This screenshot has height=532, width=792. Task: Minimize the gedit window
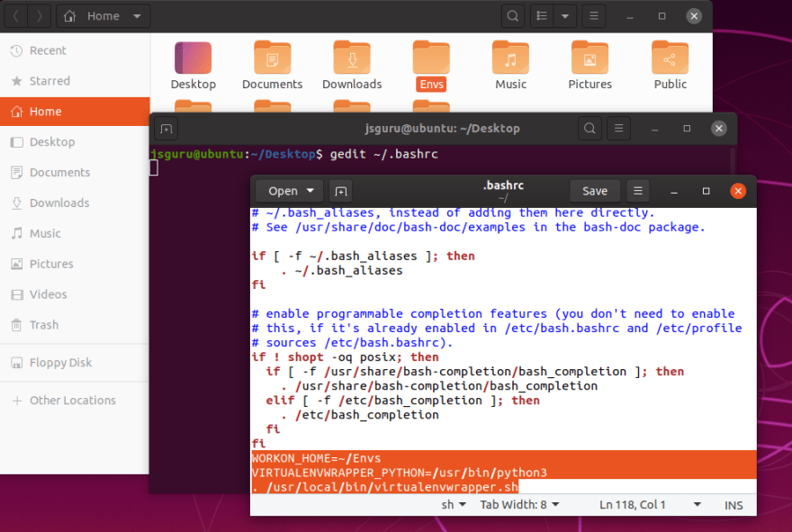pos(674,192)
